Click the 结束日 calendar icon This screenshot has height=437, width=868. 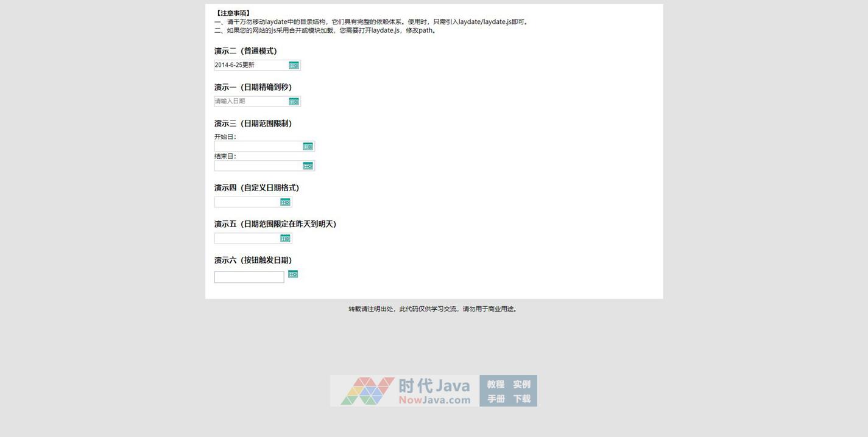(x=308, y=166)
